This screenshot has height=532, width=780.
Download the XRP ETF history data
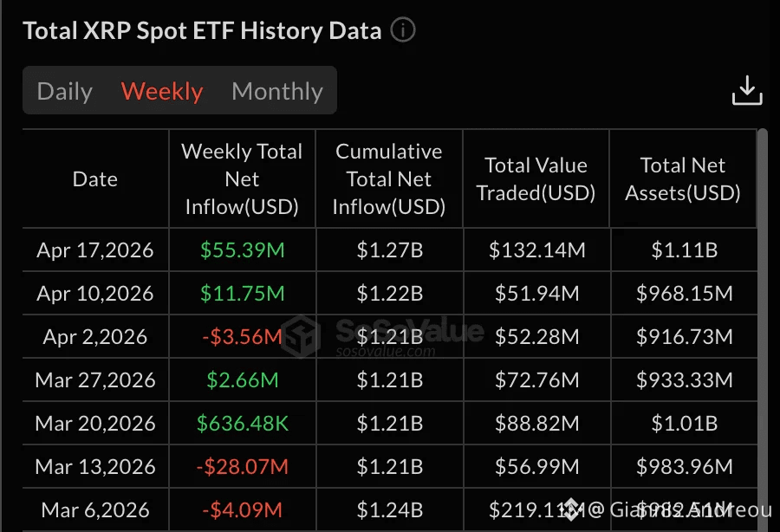point(747,90)
